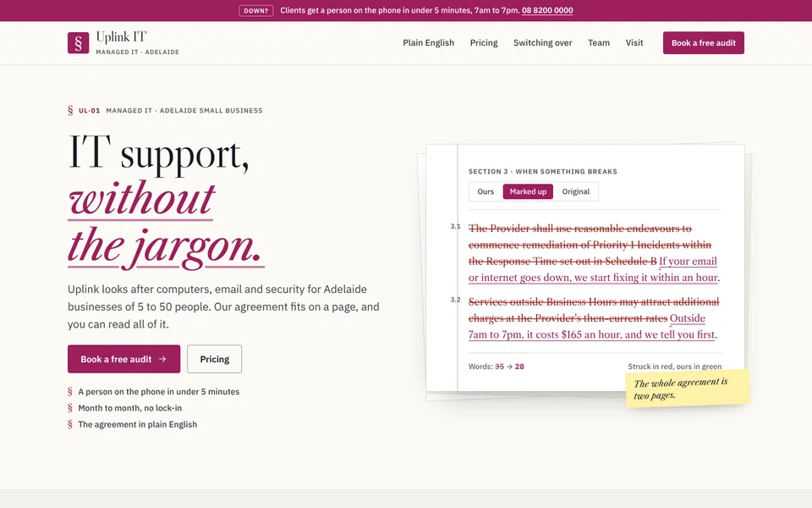Go to Switching over in navigation

543,43
